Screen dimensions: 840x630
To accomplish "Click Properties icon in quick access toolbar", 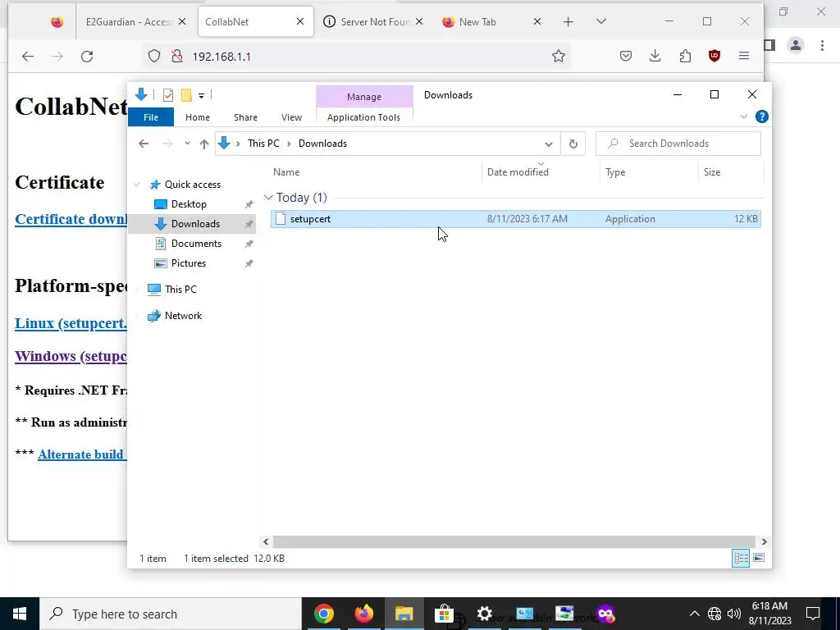I will tap(167, 95).
